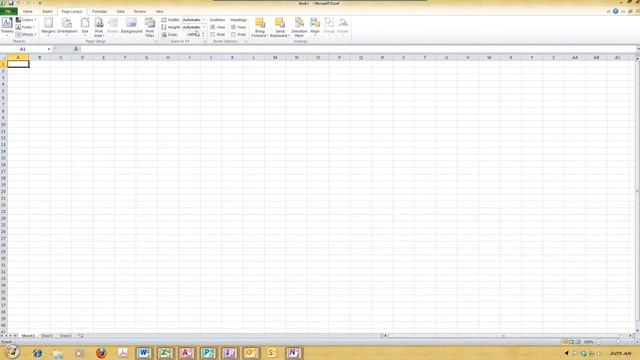Adjust Scale with the spinner arrows
This screenshot has width=640, height=360.
coord(203,34)
